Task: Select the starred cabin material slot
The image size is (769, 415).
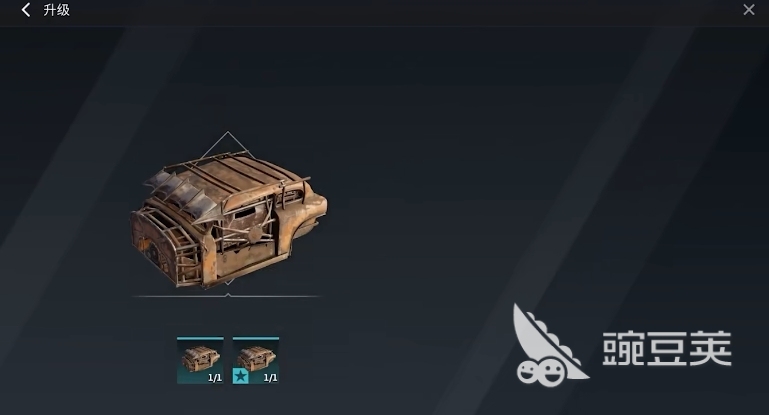Action: (256, 361)
